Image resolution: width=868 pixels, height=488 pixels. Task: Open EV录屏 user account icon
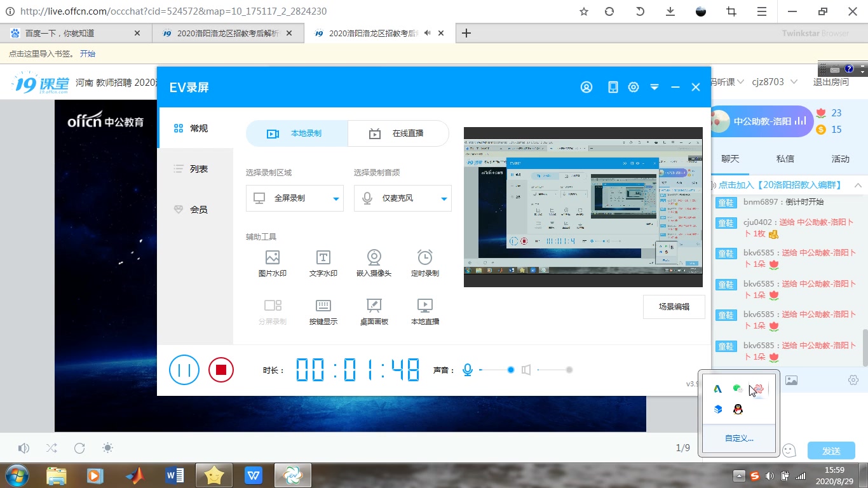coord(587,87)
